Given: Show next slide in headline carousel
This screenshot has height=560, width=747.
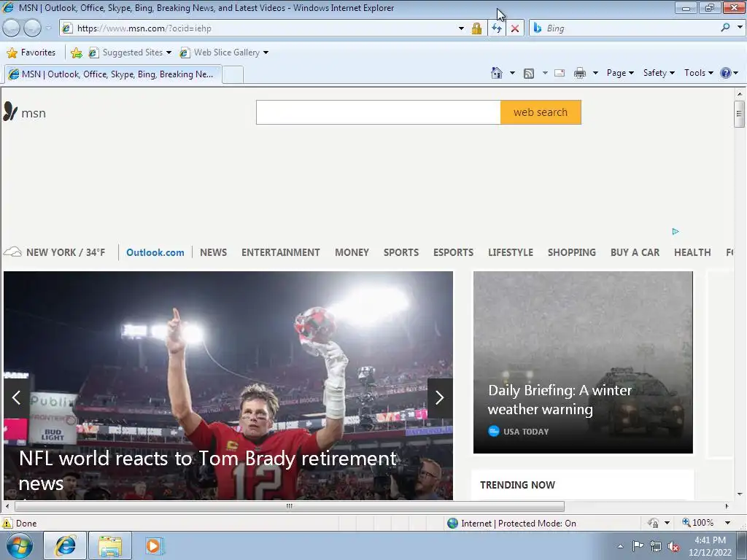Looking at the screenshot, I should (x=440, y=397).
